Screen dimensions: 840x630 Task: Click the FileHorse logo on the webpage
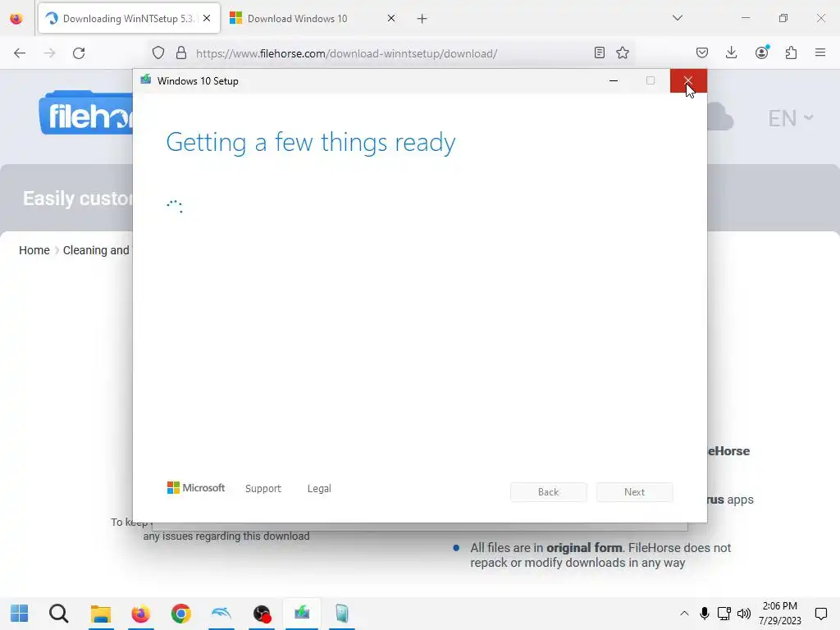tap(85, 113)
